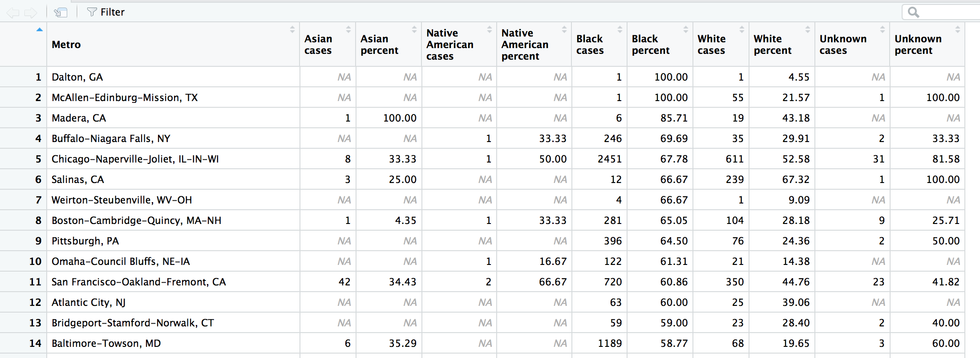Click sort arrows on the Asian cases column
The image size is (980, 358).
pyautogui.click(x=348, y=29)
